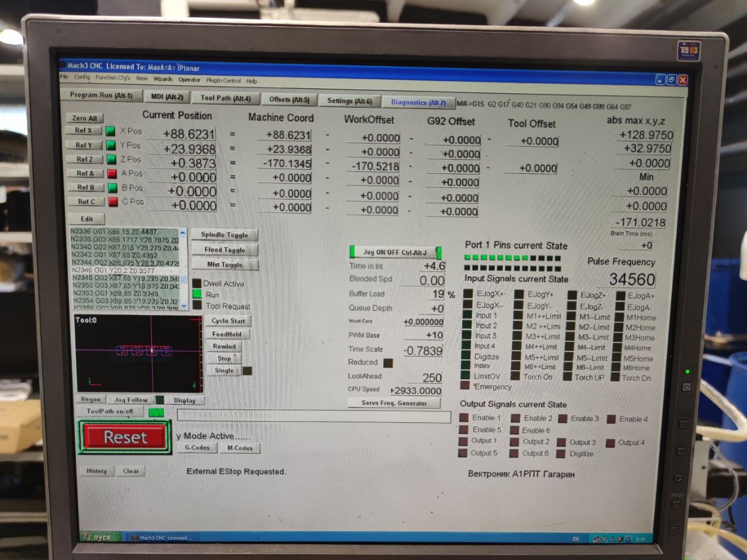Pause motion with FeedHold
Image resolution: width=747 pixels, height=560 pixels.
227,334
